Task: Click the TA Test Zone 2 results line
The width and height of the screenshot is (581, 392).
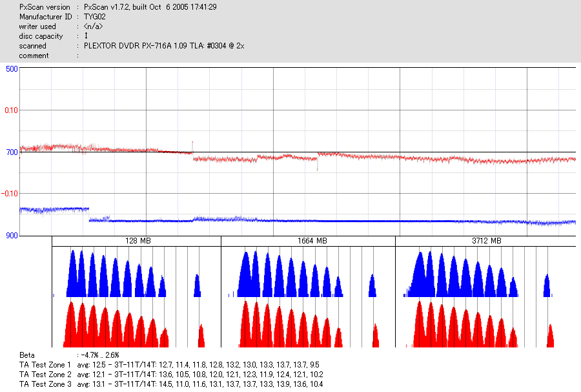Action: pos(171,375)
